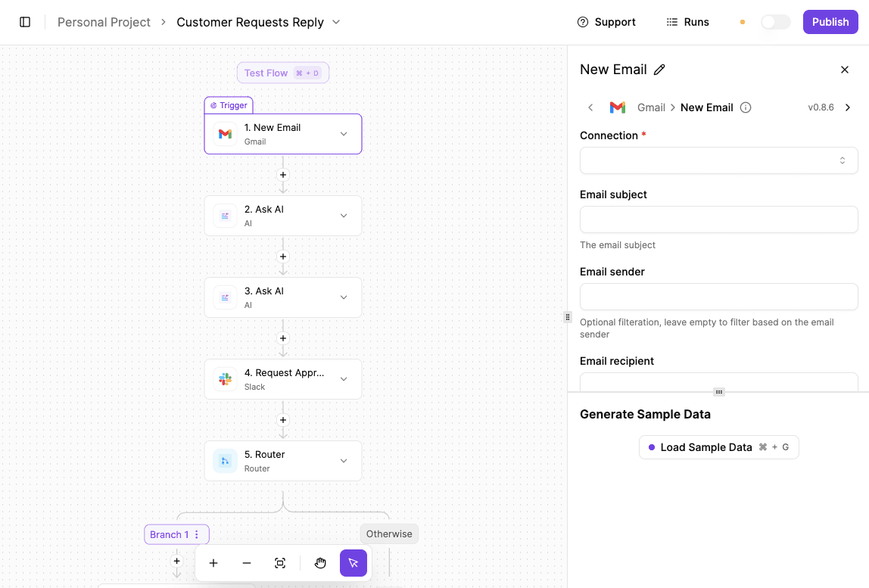
Task: Navigate to Personal Project breadcrumb
Action: click(104, 22)
